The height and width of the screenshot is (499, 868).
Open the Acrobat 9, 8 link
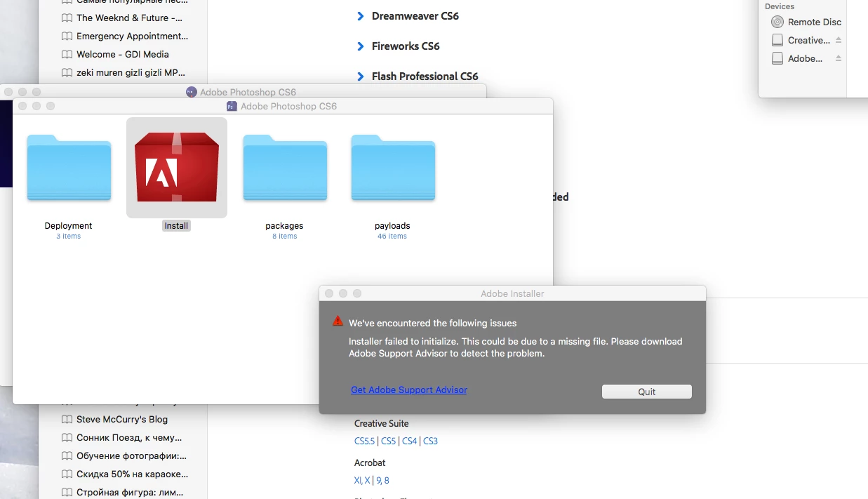point(382,480)
